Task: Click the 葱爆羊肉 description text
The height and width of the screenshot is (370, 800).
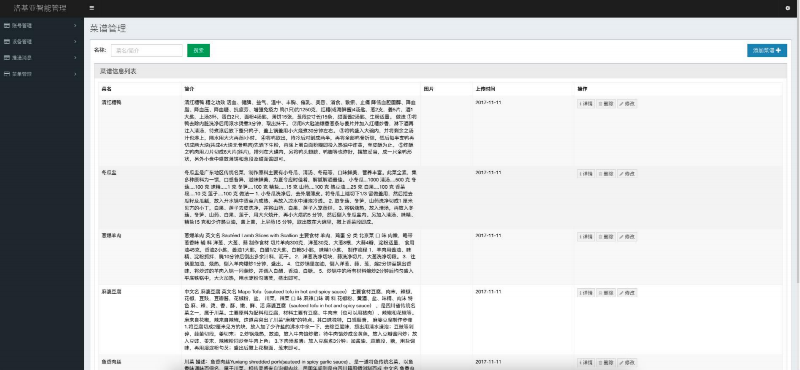Action: tap(301, 256)
